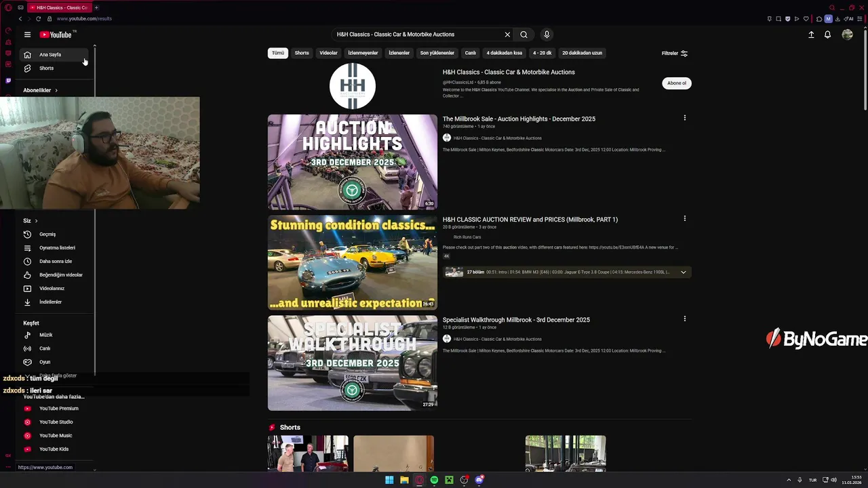Select the Canlı filter chip

coord(470,53)
